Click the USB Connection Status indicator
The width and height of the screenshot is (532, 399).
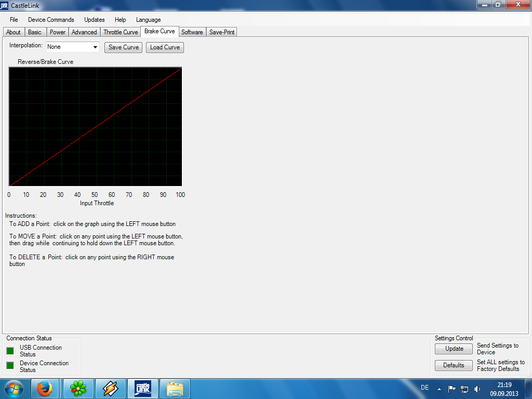pos(10,351)
